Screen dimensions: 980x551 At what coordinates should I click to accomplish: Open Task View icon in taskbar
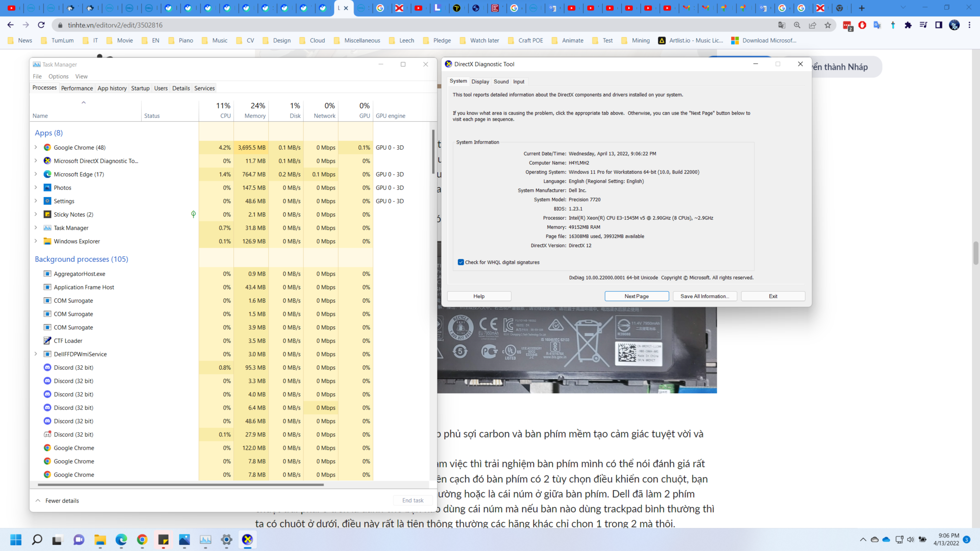57,539
